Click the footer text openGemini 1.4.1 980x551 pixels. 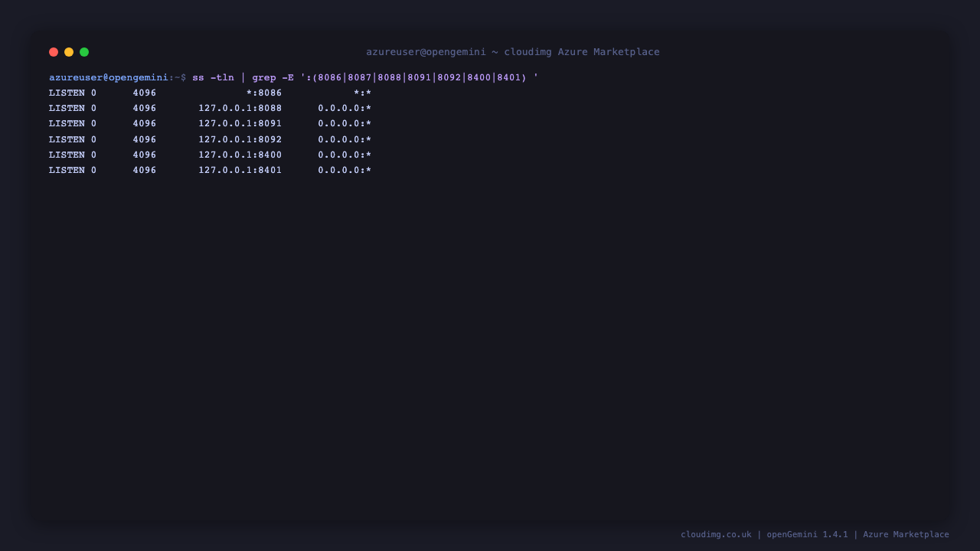(807, 535)
